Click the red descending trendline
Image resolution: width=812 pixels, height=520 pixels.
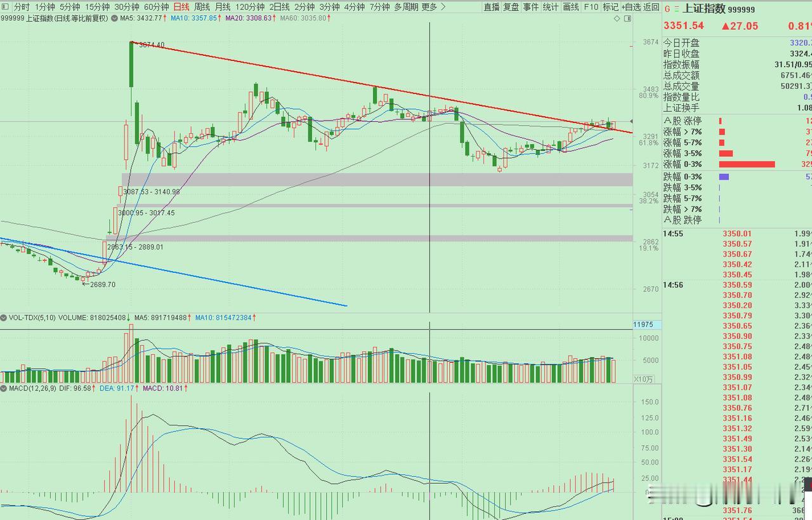coord(381,87)
